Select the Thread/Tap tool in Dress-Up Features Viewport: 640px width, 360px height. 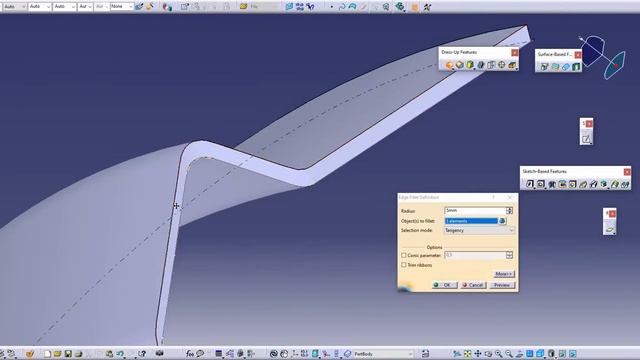click(502, 65)
